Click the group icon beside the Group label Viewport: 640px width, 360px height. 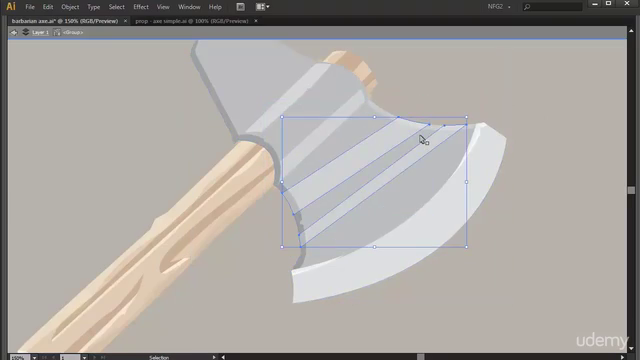(57, 32)
